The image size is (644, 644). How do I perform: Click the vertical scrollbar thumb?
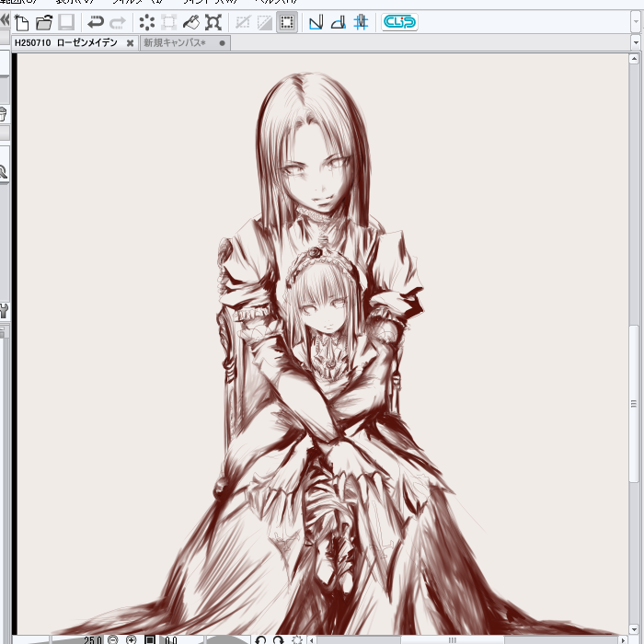point(634,403)
